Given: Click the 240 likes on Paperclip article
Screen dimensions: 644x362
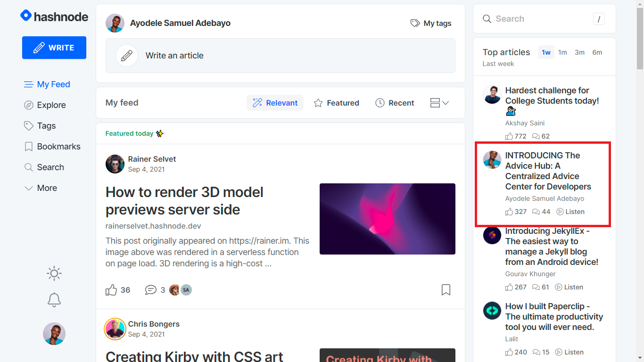Looking at the screenshot, I should click(x=516, y=352).
